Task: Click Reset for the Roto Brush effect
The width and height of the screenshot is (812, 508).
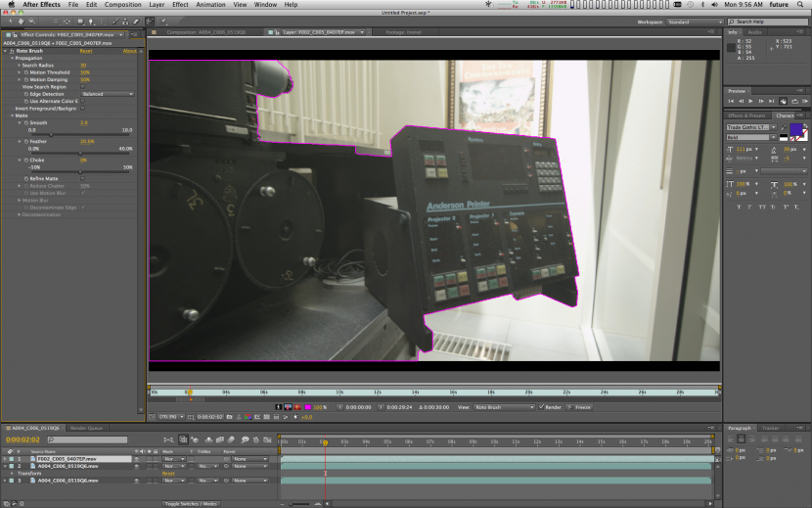Action: click(85, 50)
